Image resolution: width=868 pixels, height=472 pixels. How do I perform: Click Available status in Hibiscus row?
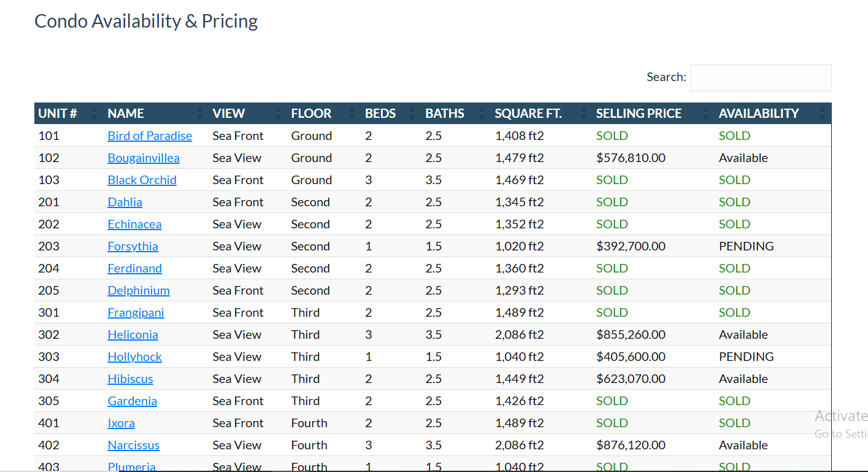(x=743, y=379)
